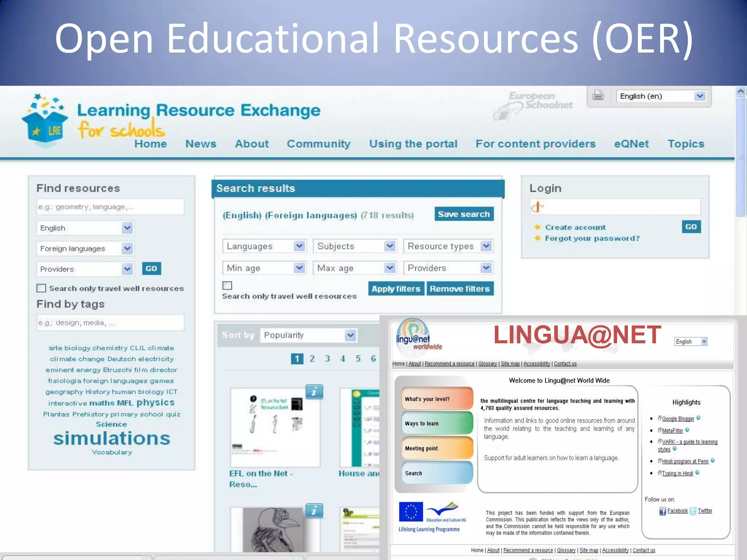The height and width of the screenshot is (560, 747).
Task: Click Meeting point button in Lingu@net
Action: (437, 448)
